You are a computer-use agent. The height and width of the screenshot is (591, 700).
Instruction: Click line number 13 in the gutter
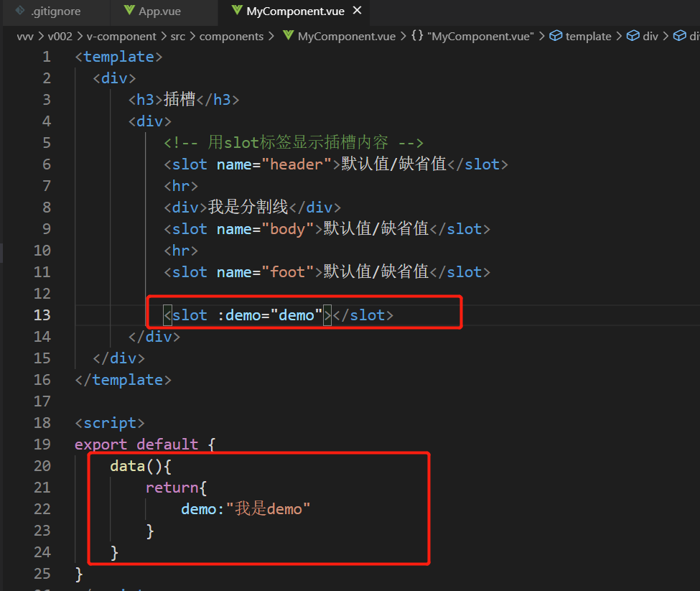(x=42, y=315)
